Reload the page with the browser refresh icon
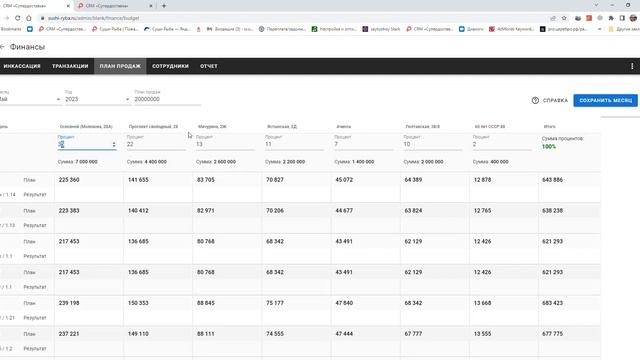Image resolution: width=640 pixels, height=360 pixels. coord(18,18)
